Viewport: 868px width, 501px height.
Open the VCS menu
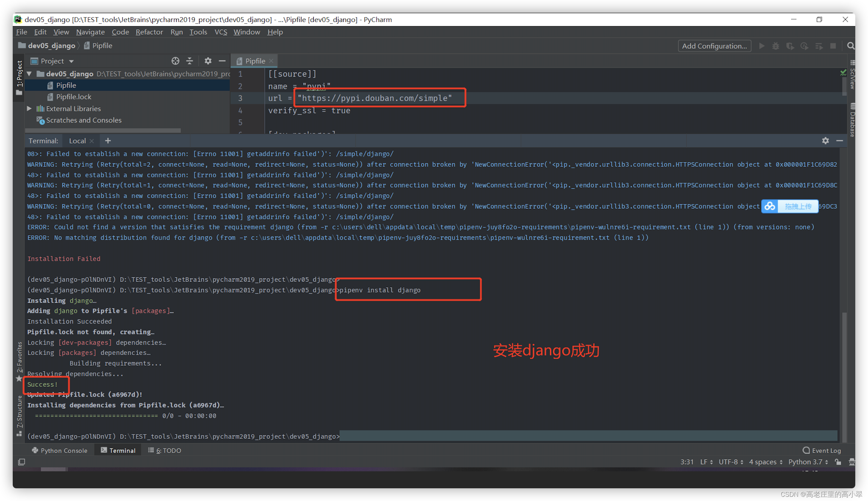point(221,32)
